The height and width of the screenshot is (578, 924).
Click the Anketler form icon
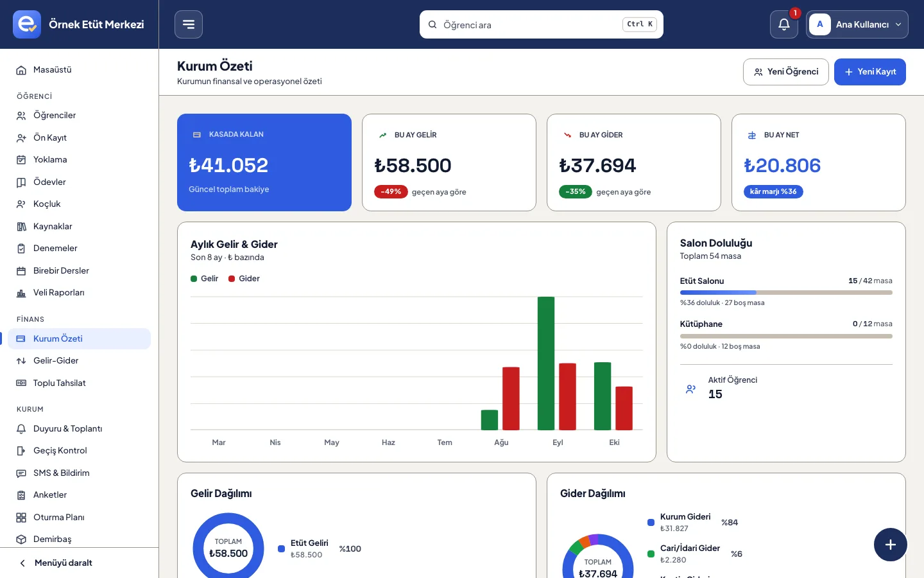(21, 495)
